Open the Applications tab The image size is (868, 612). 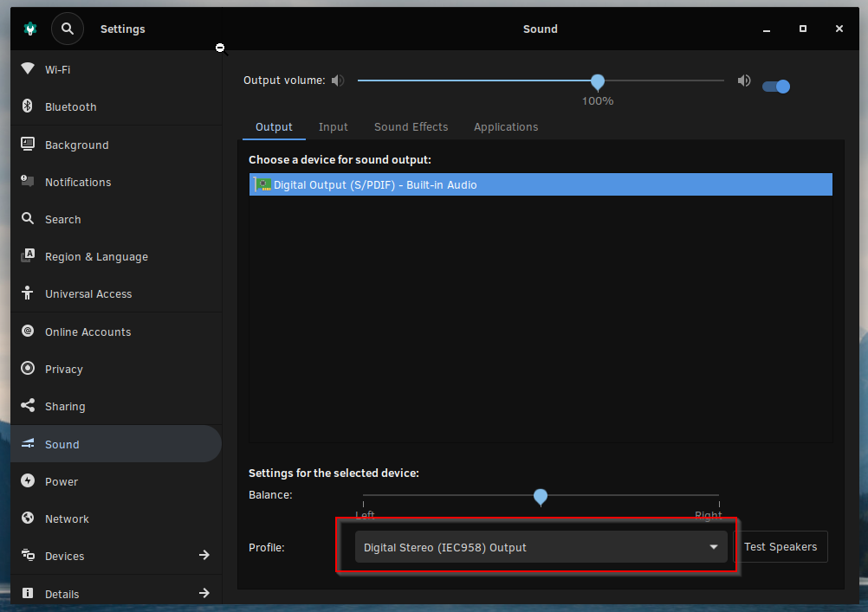[506, 127]
